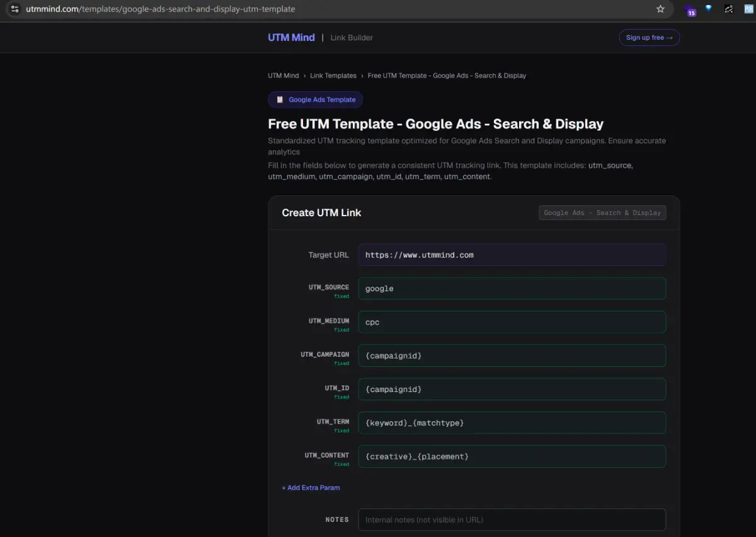
Task: Select the utm_campaign field
Action: click(512, 355)
